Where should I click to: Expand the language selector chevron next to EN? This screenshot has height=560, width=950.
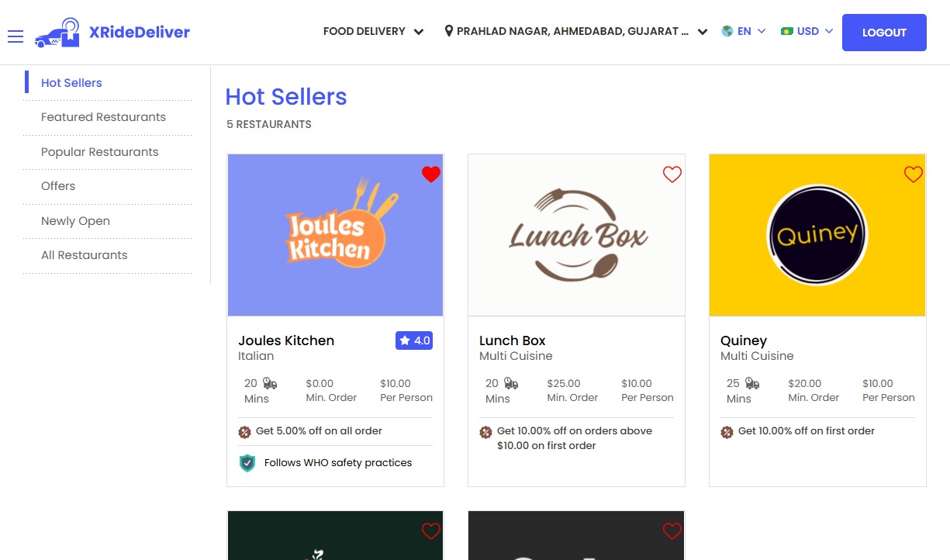[x=761, y=31]
